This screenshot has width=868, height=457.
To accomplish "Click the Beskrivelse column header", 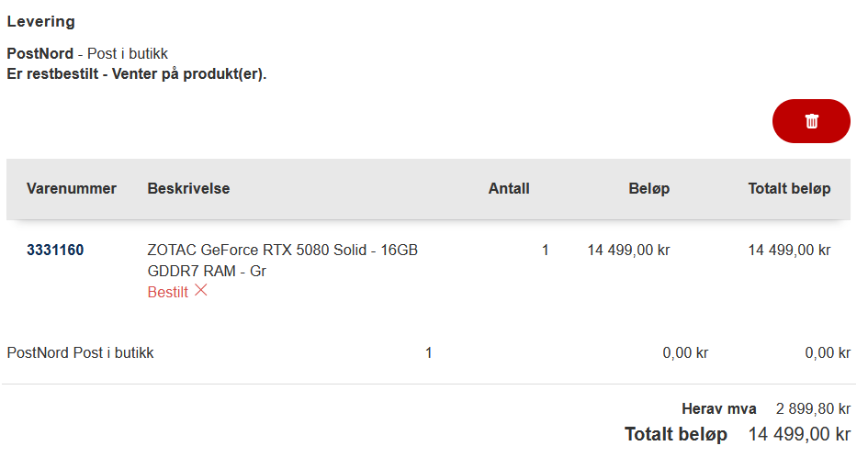I will (188, 189).
